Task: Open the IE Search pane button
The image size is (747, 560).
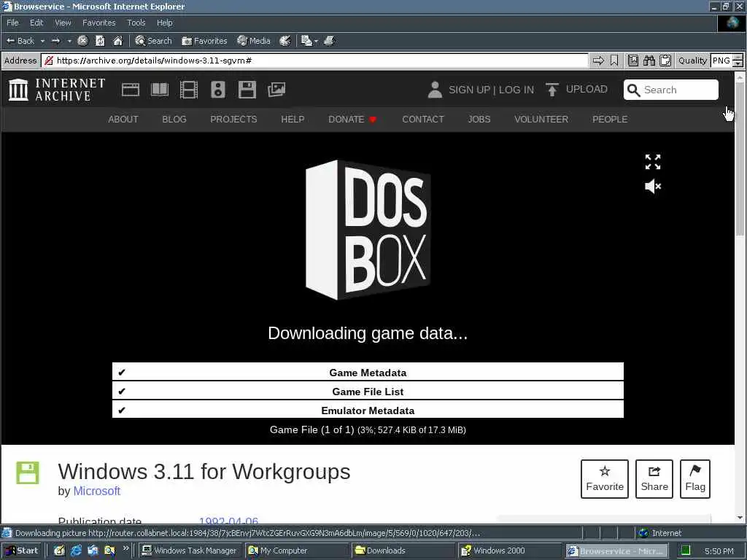Action: [x=153, y=41]
